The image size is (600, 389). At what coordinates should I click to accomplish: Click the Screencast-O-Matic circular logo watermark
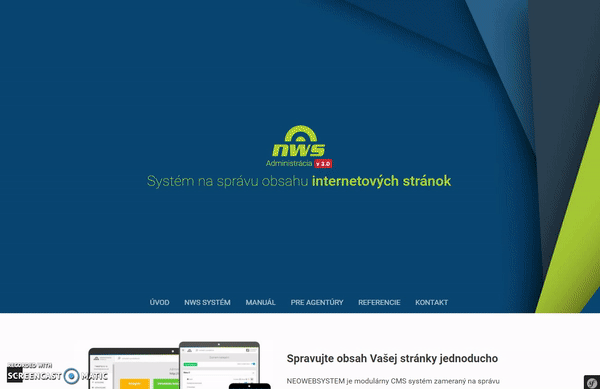72,376
